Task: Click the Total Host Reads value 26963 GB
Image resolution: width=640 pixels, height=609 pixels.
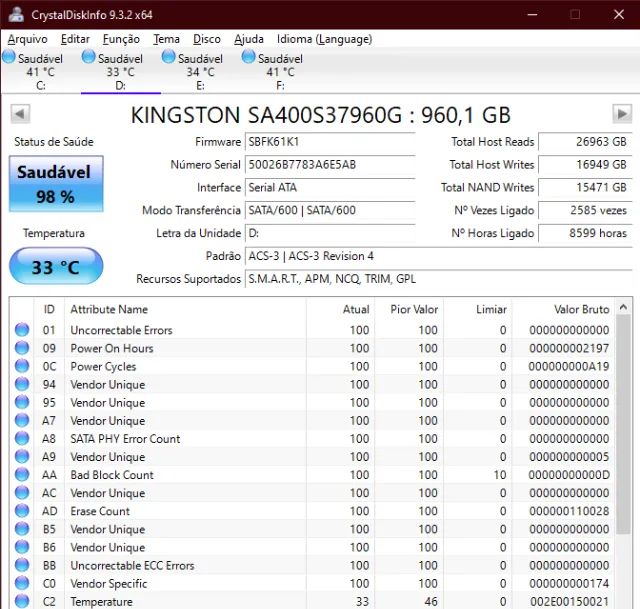Action: [x=585, y=142]
